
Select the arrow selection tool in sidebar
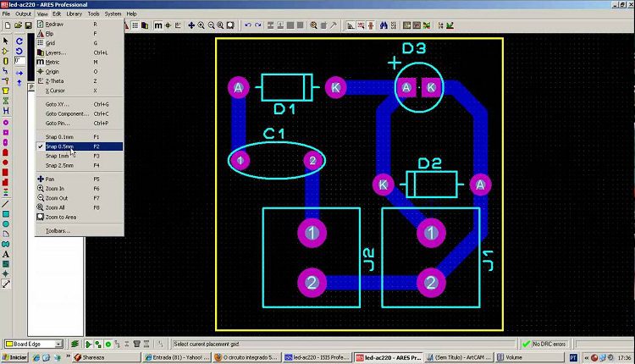6,41
